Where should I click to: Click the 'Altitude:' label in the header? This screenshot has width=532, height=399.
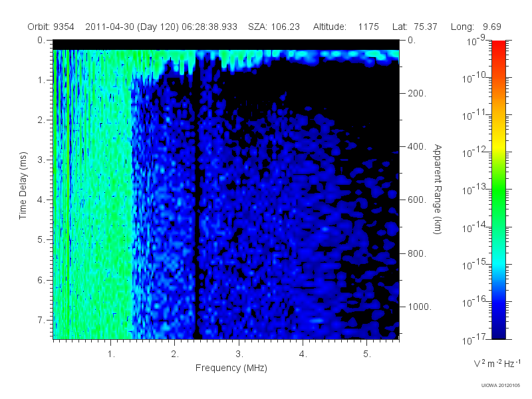[x=330, y=27]
